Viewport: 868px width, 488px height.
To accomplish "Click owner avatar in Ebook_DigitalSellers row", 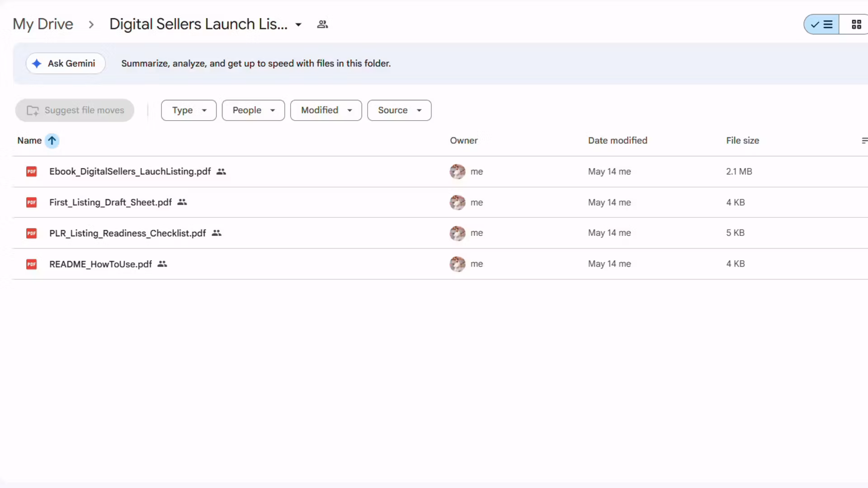I will [x=458, y=172].
